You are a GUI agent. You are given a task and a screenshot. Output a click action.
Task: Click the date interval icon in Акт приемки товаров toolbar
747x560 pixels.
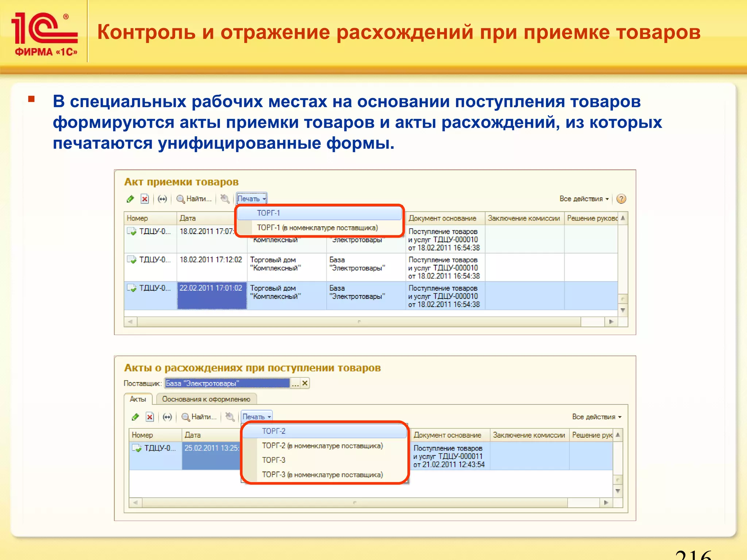pos(162,199)
